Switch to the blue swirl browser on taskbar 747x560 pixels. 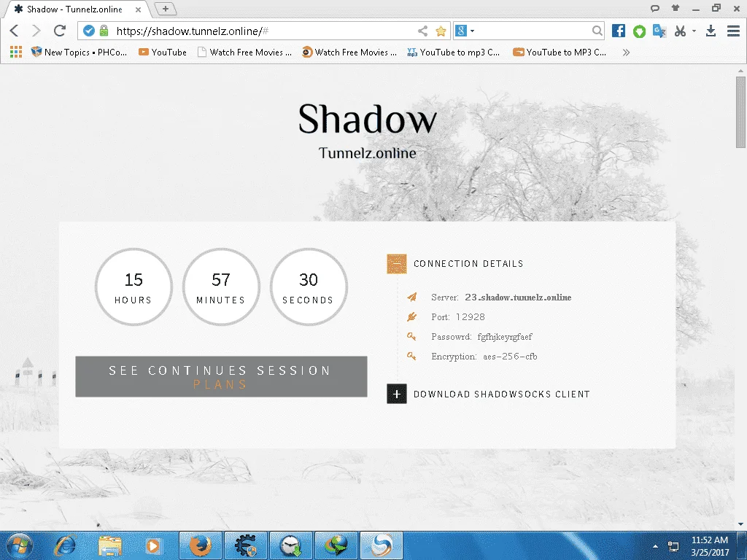coord(381,545)
